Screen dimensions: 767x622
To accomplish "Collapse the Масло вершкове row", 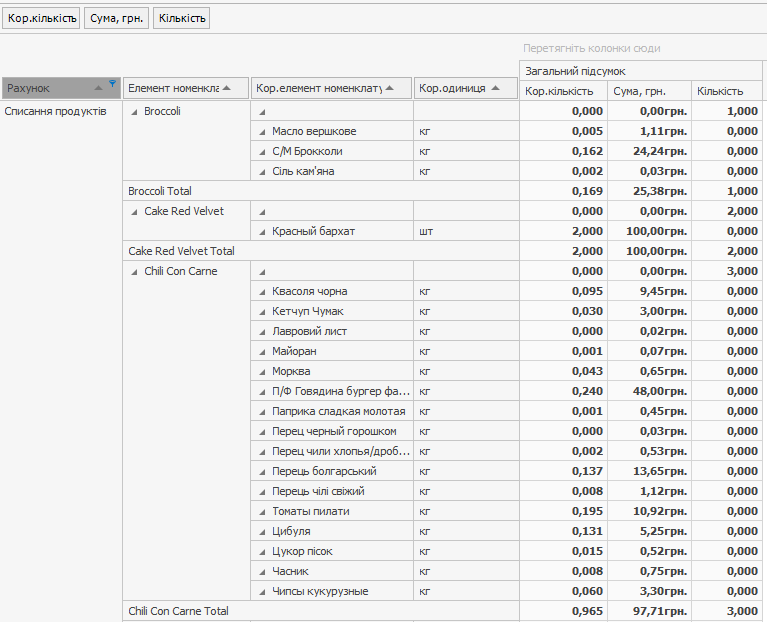I will [x=262, y=132].
